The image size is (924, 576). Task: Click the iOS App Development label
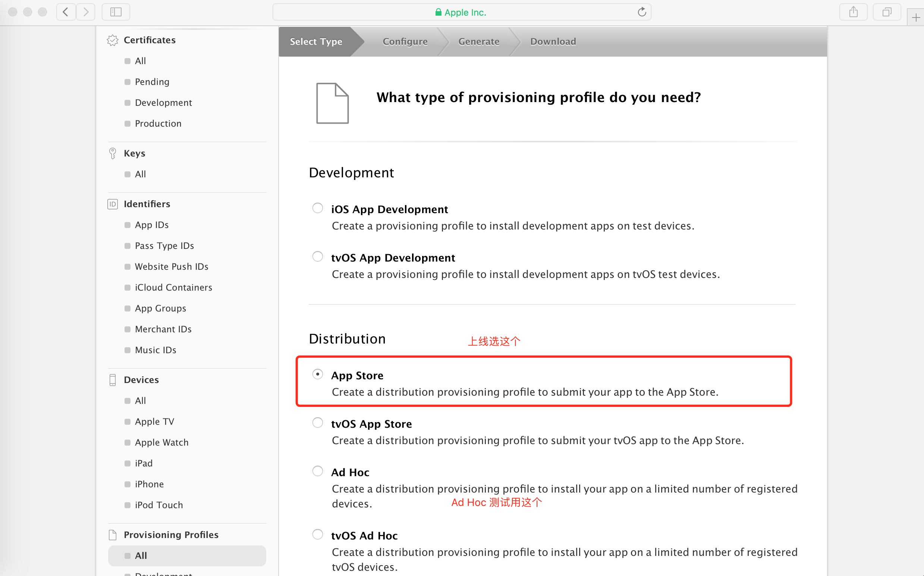(x=390, y=209)
